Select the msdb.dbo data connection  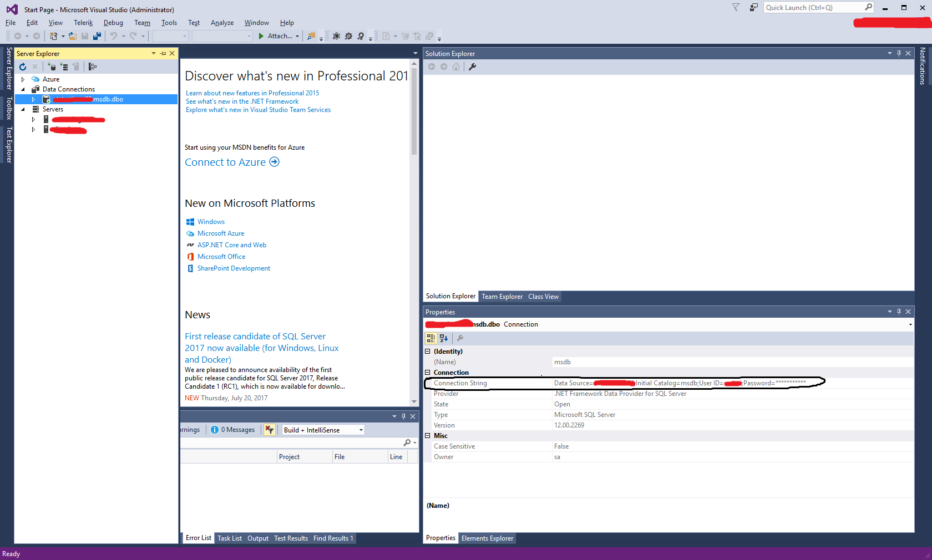point(108,99)
